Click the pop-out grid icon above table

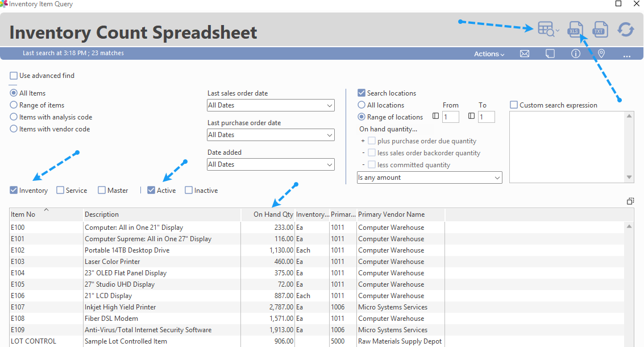630,201
